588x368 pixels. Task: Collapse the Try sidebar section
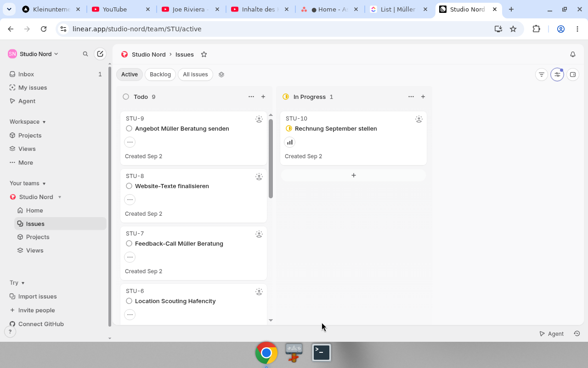pos(17,282)
